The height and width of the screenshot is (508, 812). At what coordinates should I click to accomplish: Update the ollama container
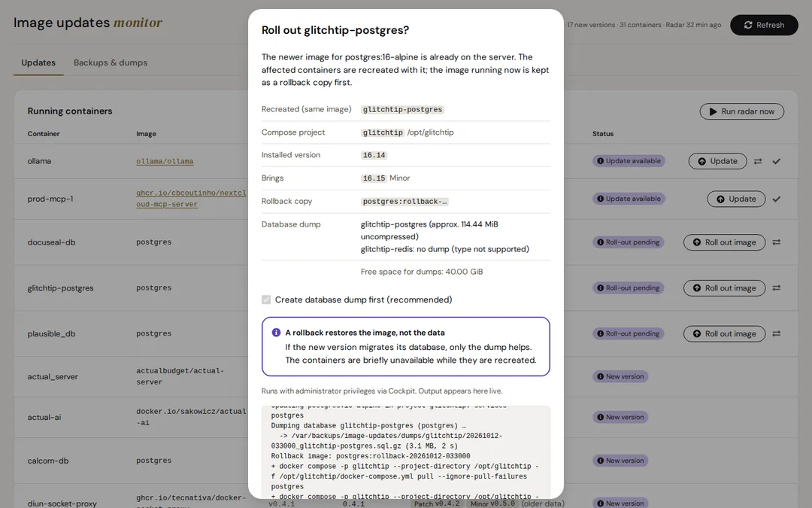pyautogui.click(x=717, y=161)
